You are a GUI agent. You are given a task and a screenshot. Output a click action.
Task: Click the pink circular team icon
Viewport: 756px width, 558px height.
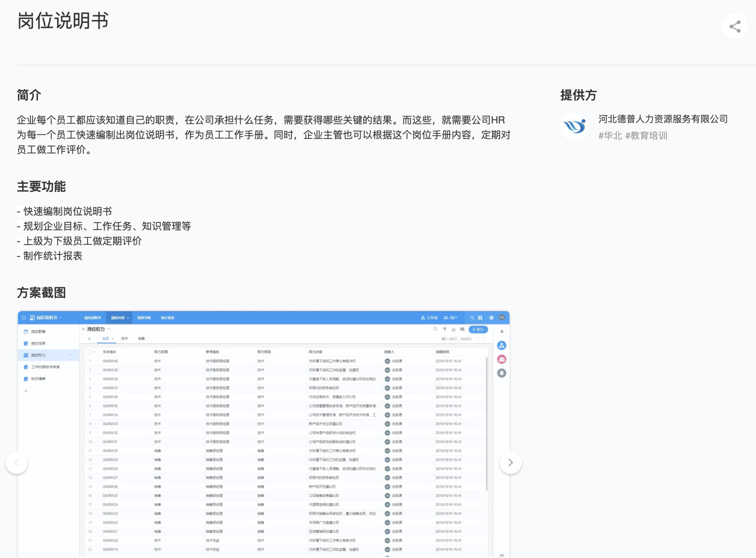501,359
